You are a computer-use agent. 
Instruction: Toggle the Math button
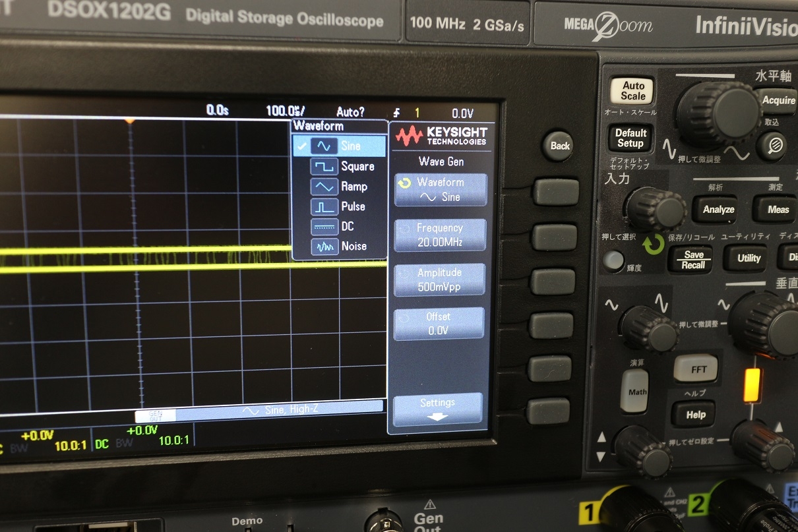(635, 391)
